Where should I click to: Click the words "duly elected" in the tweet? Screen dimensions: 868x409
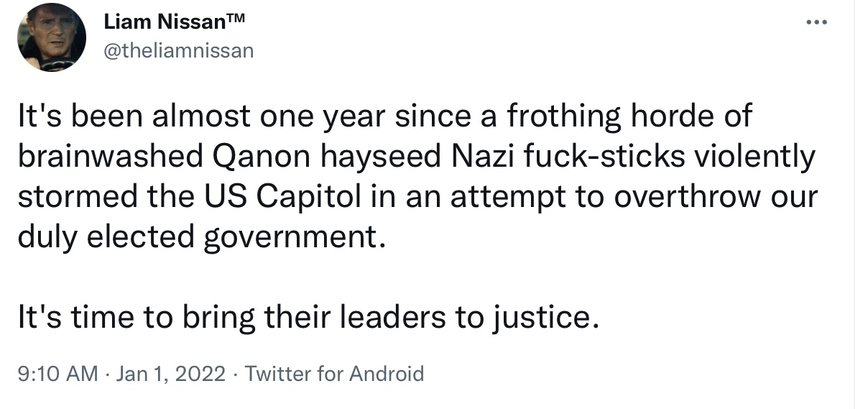pyautogui.click(x=106, y=238)
